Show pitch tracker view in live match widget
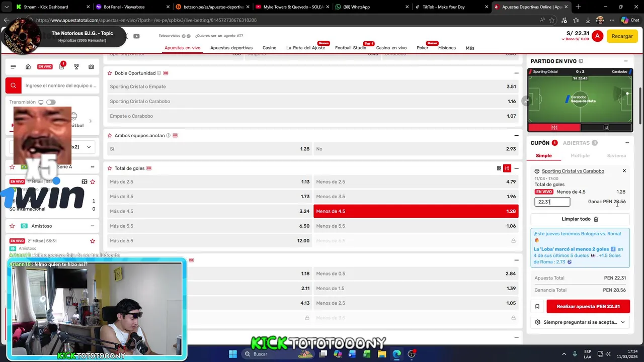The image size is (644, 362). point(554,127)
